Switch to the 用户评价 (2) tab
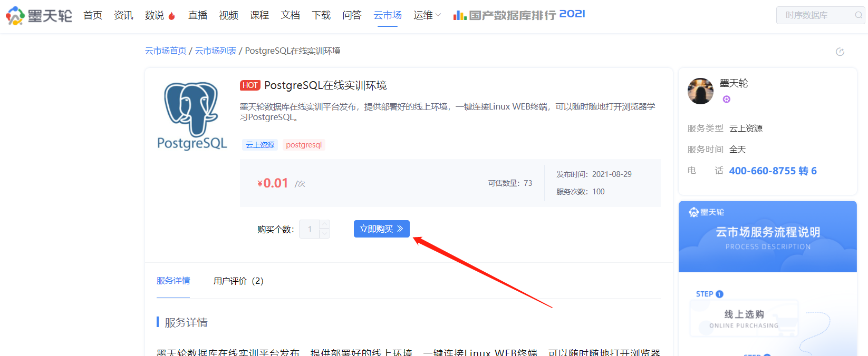Image resolution: width=868 pixels, height=356 pixels. [x=238, y=281]
